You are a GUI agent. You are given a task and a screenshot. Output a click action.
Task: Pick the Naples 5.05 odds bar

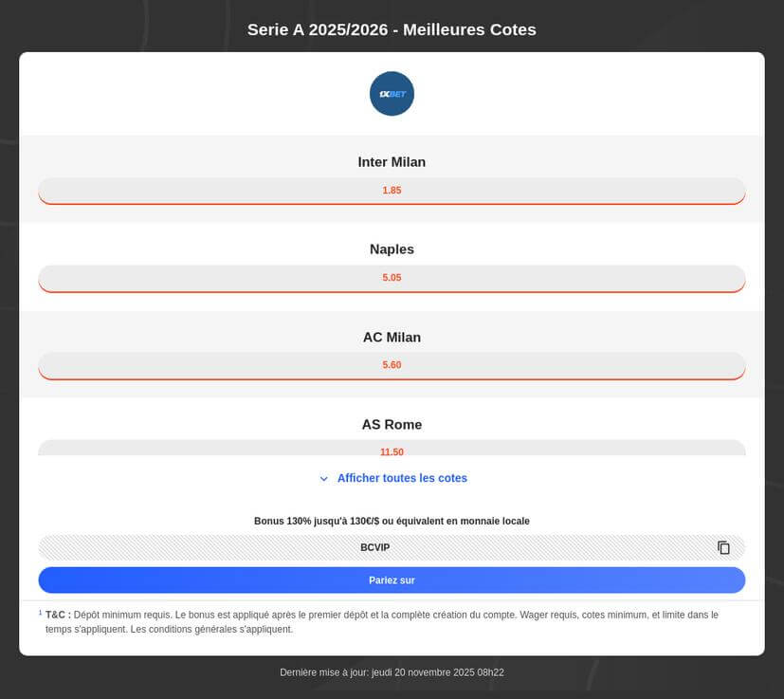(392, 278)
